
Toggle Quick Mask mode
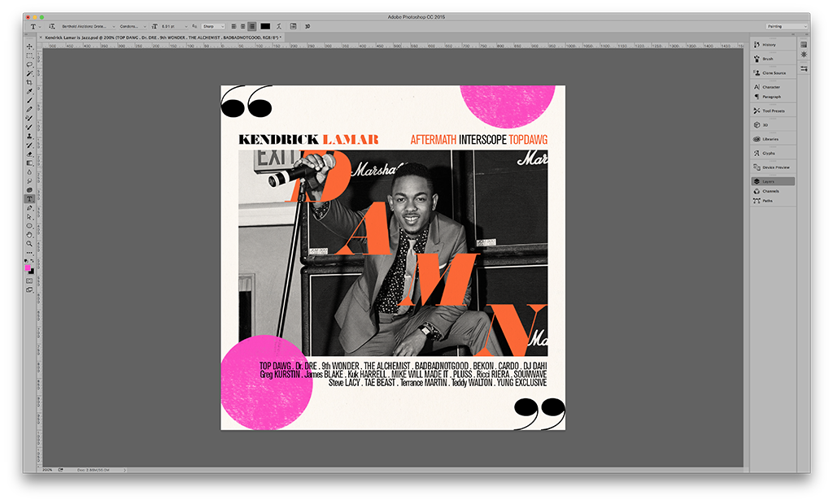30,281
